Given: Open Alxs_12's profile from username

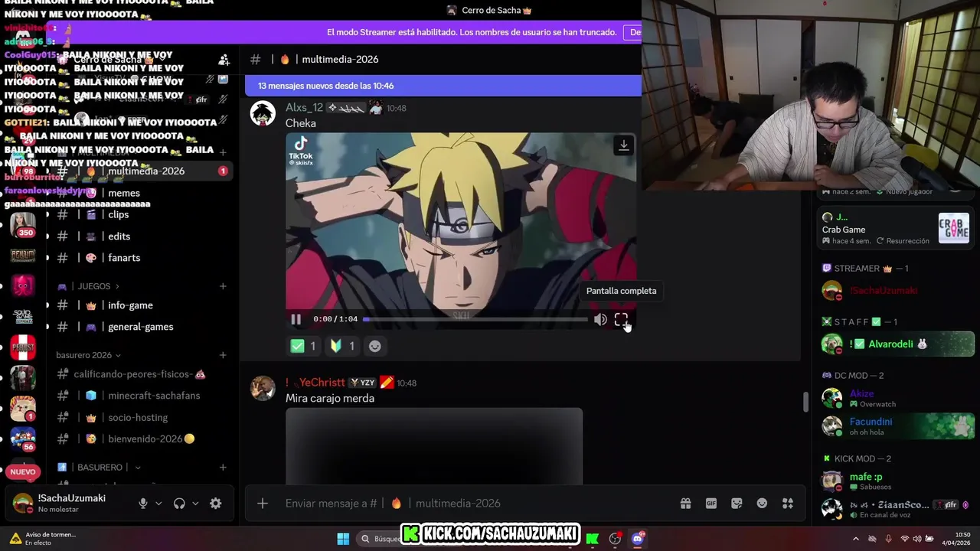Looking at the screenshot, I should (x=304, y=108).
